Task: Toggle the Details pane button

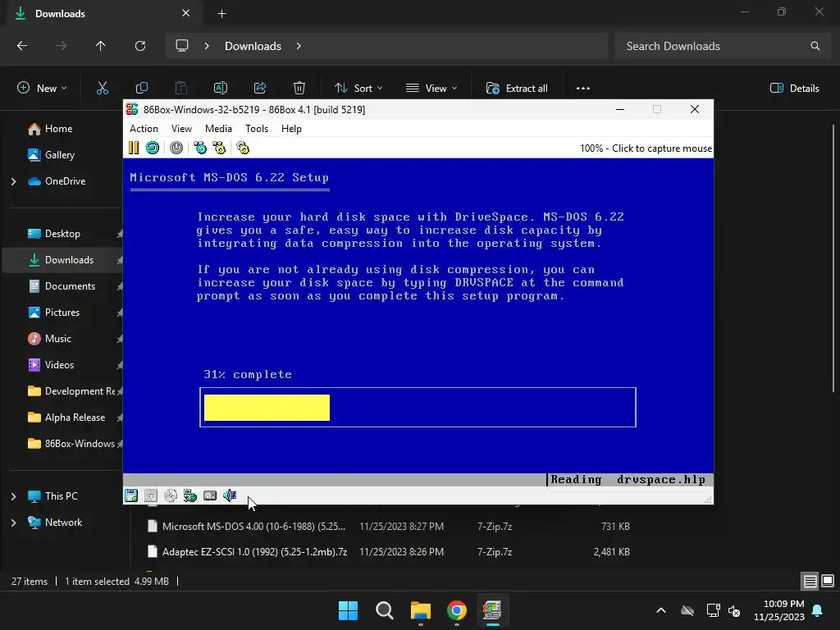Action: pos(794,89)
